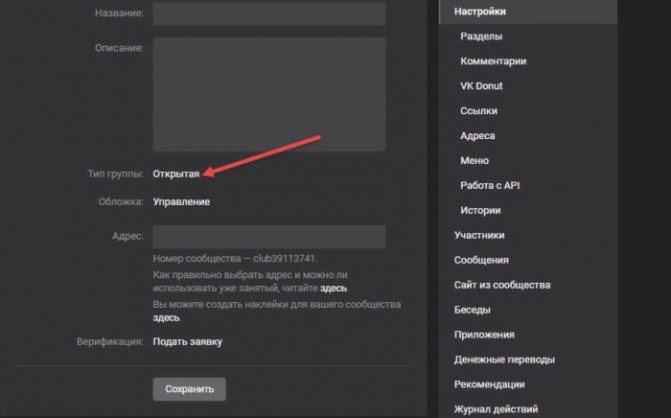Open Сайт из сообщества section
Screen dimensions: 671x418
tap(502, 285)
